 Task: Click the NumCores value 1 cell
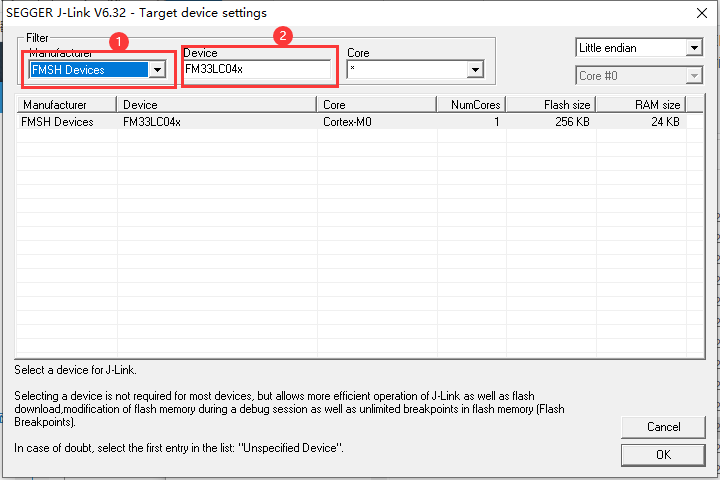click(496, 122)
